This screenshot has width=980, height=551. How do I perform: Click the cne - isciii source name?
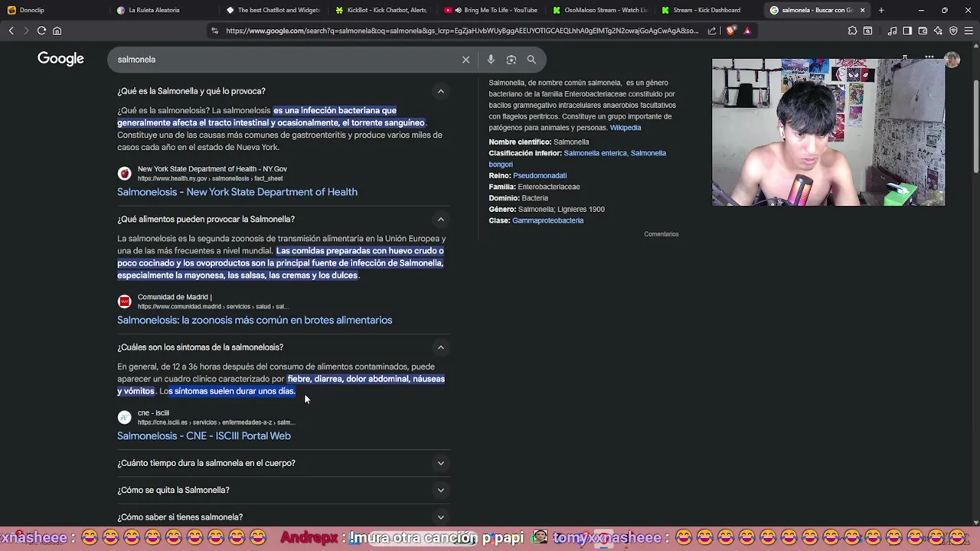(153, 413)
